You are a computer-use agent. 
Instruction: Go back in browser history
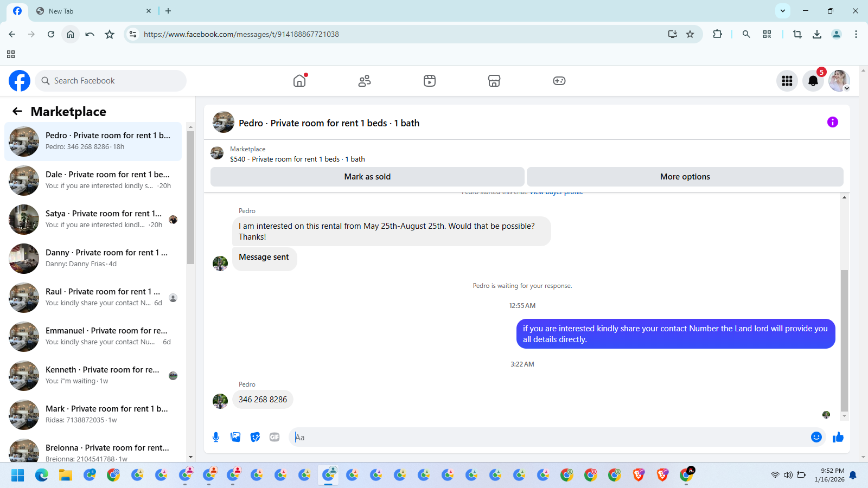coord(12,34)
